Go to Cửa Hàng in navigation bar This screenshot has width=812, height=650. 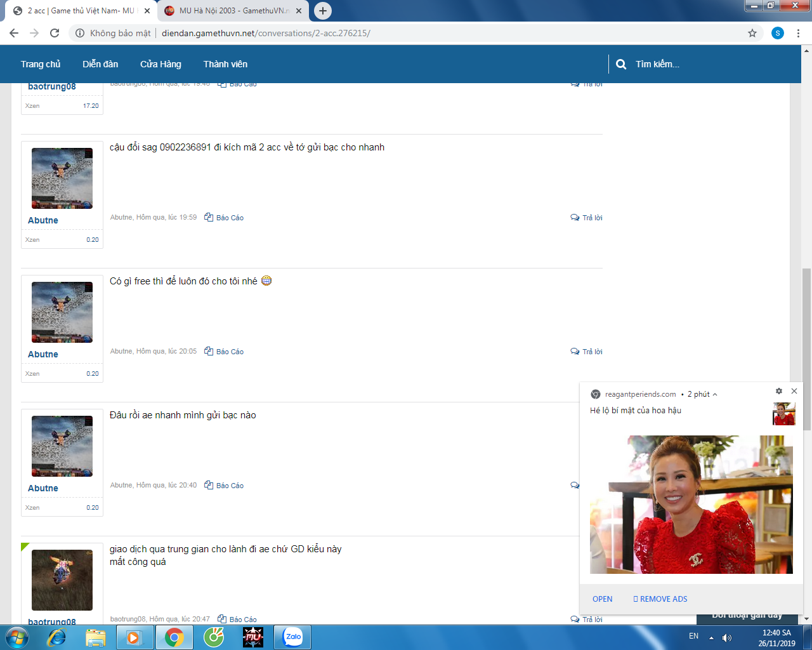(160, 64)
